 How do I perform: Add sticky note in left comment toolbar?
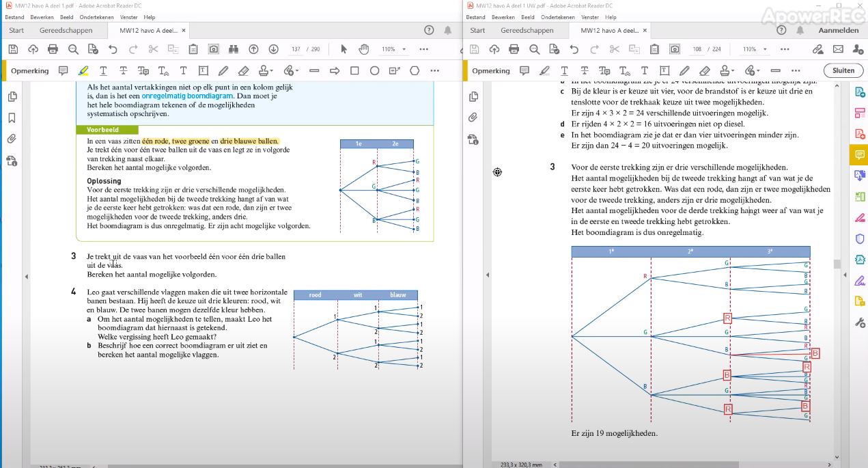64,70
